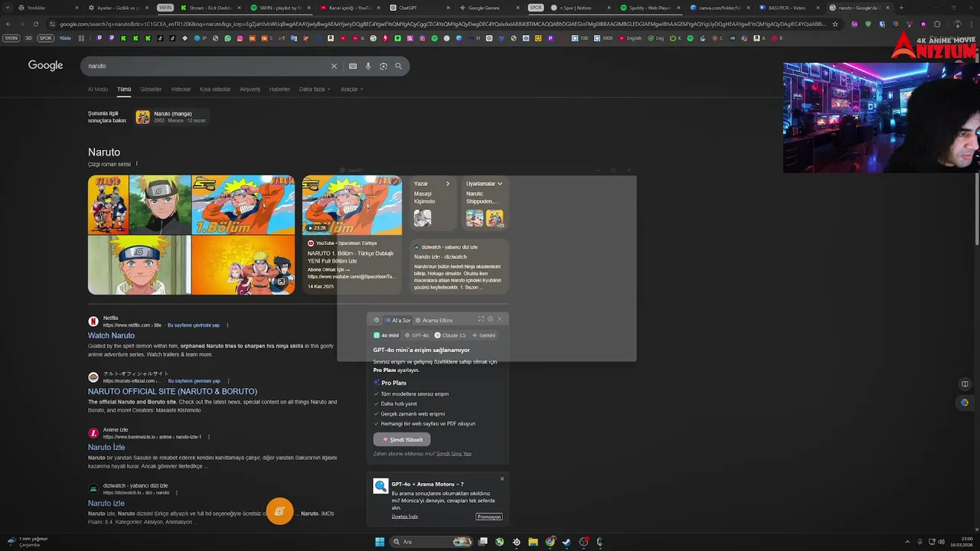Choose the 4o mini model
This screenshot has height=551, width=980.
tap(387, 335)
